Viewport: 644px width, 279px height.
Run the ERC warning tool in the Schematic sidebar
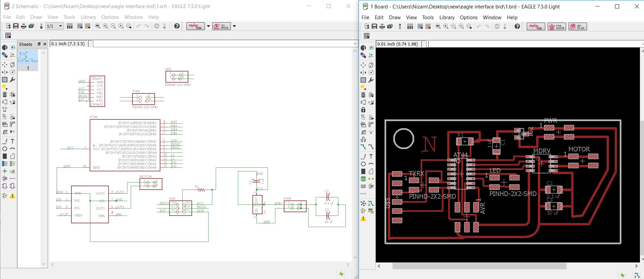(x=12, y=196)
